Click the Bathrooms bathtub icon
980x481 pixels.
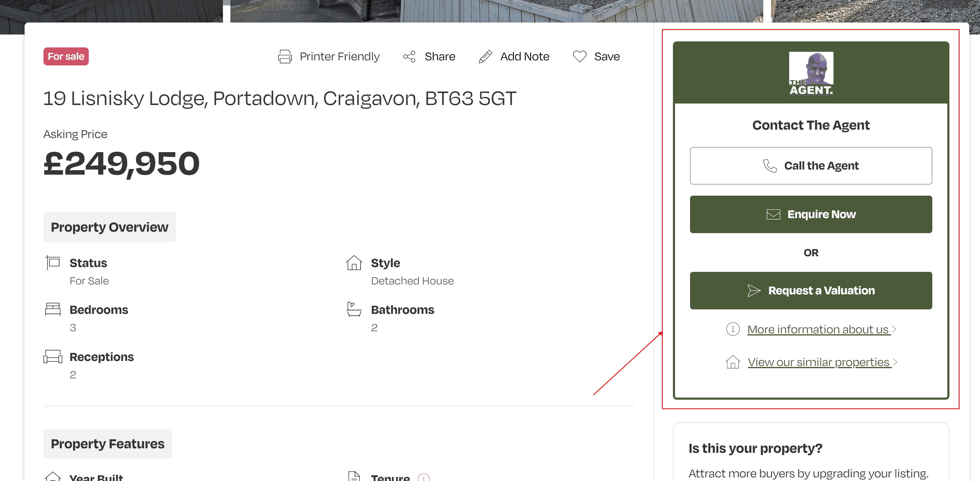coord(354,309)
